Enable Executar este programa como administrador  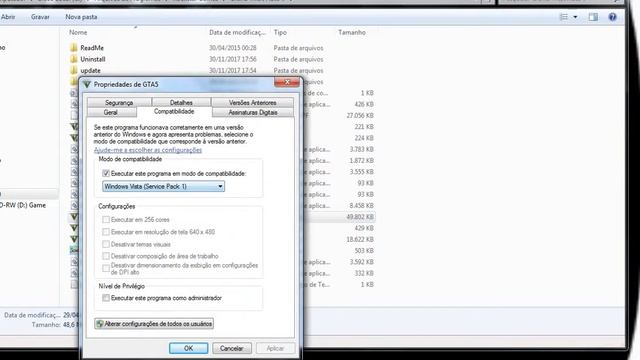106,298
